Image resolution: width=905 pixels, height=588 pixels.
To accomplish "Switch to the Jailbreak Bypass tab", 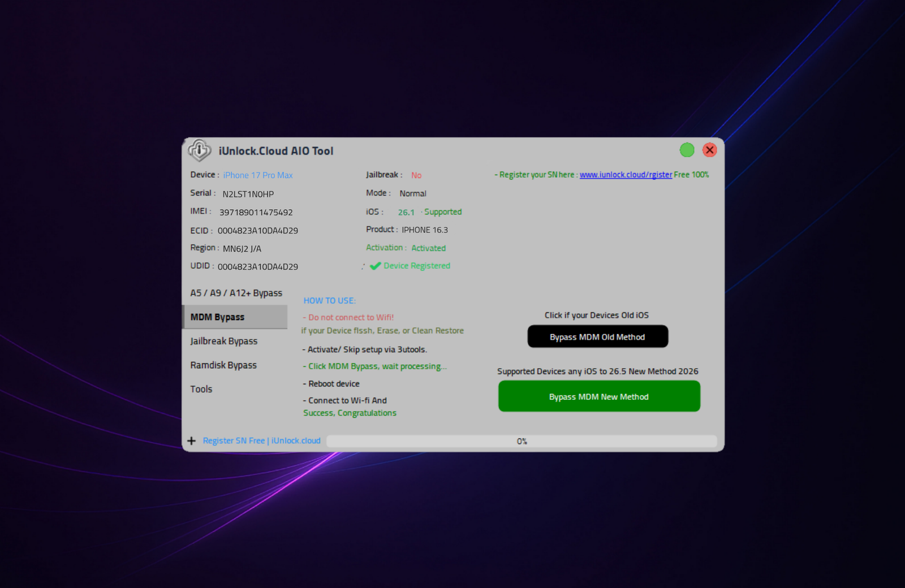I will [223, 341].
